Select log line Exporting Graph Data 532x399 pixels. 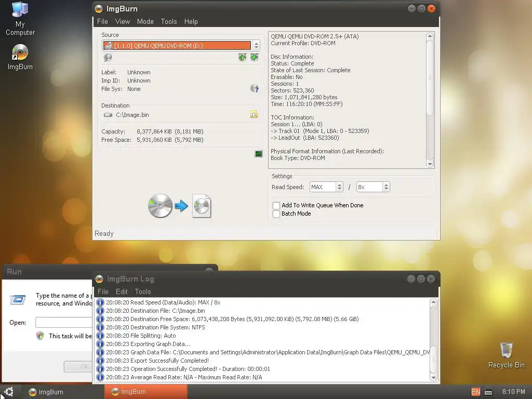click(x=148, y=344)
